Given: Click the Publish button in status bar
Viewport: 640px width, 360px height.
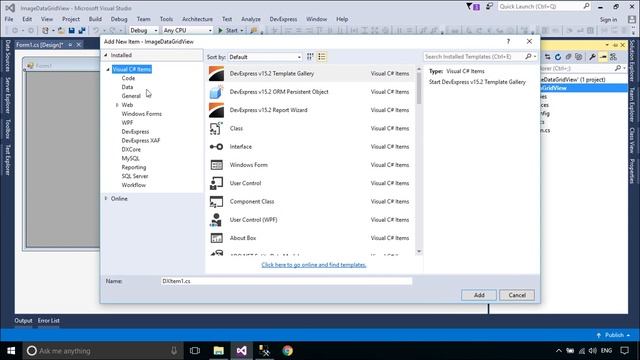Looking at the screenshot, I should click(613, 335).
